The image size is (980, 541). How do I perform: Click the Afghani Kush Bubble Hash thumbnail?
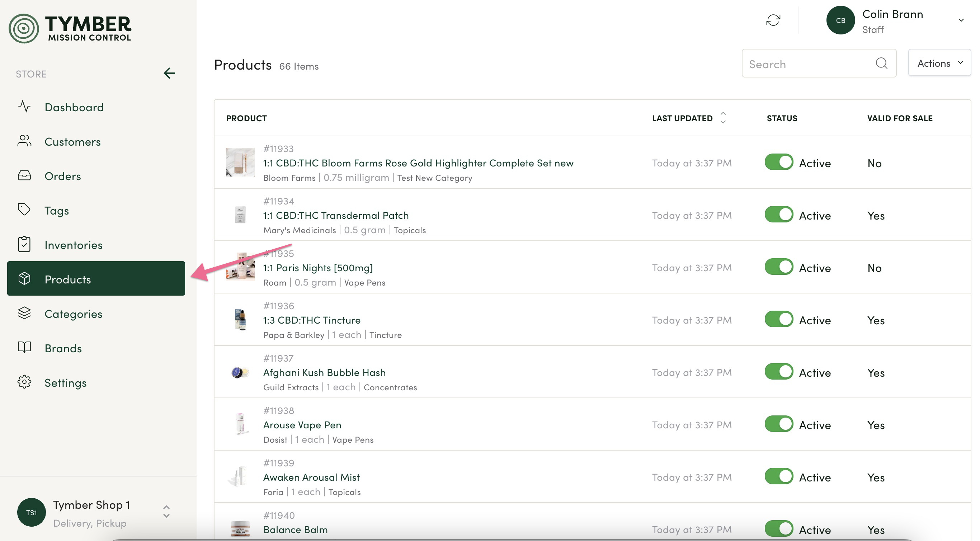tap(240, 372)
